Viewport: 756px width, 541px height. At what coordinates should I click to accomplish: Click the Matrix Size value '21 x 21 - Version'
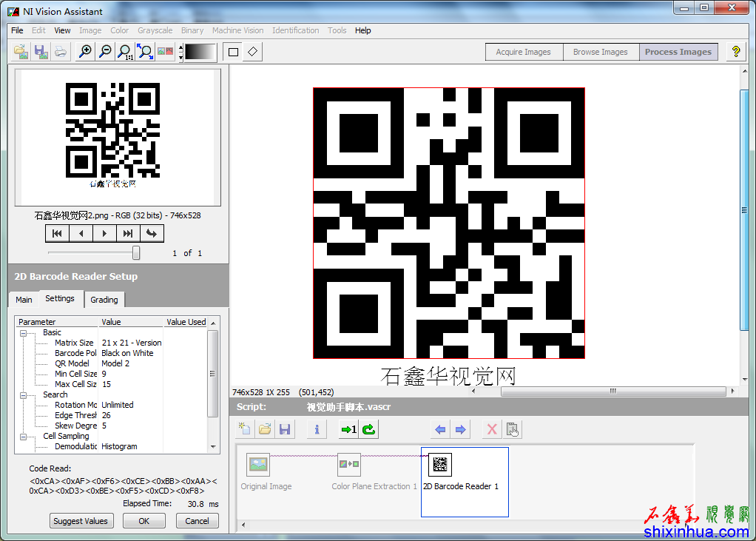(x=132, y=343)
